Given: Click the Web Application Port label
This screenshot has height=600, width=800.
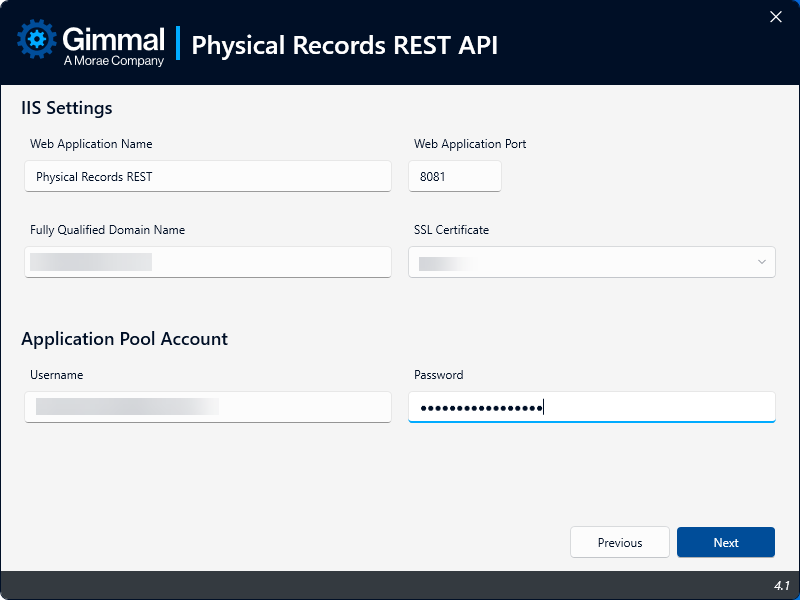Looking at the screenshot, I should [470, 144].
